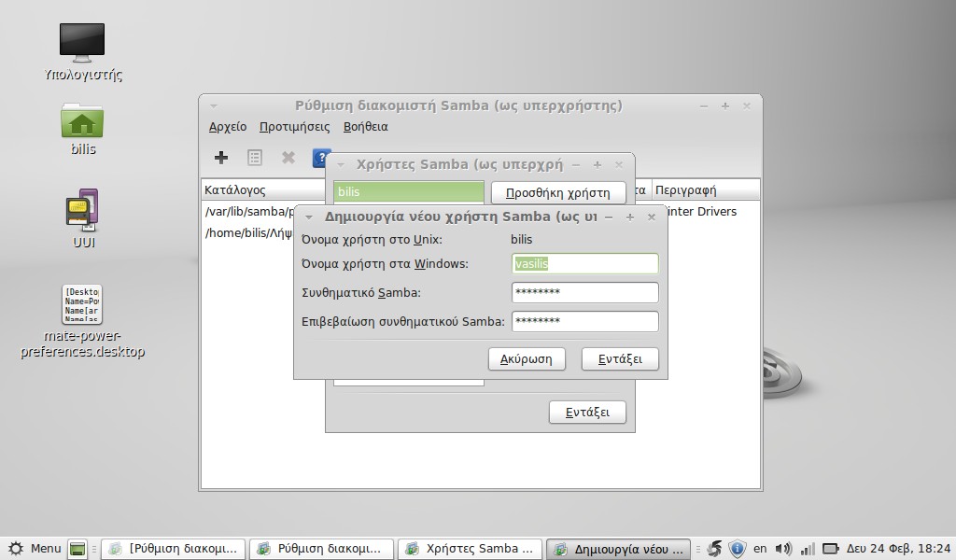This screenshot has width=956, height=560.
Task: Click the delete share X toolbar icon
Action: tap(288, 158)
